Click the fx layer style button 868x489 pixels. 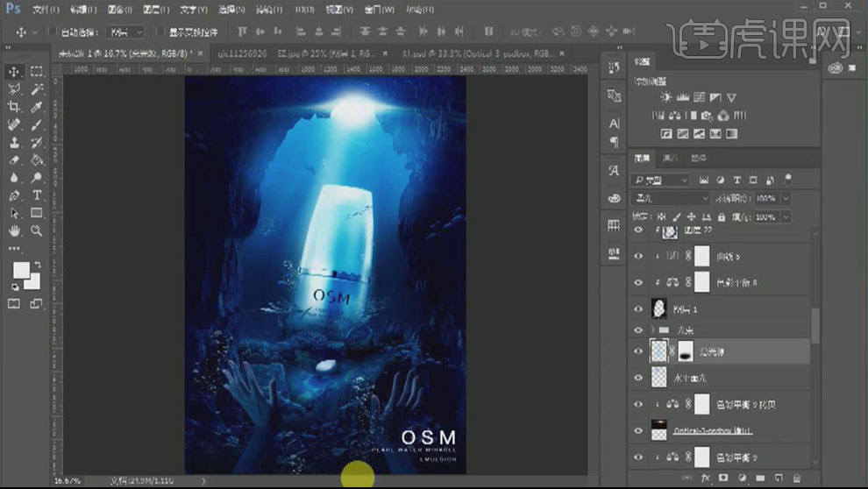pos(705,478)
